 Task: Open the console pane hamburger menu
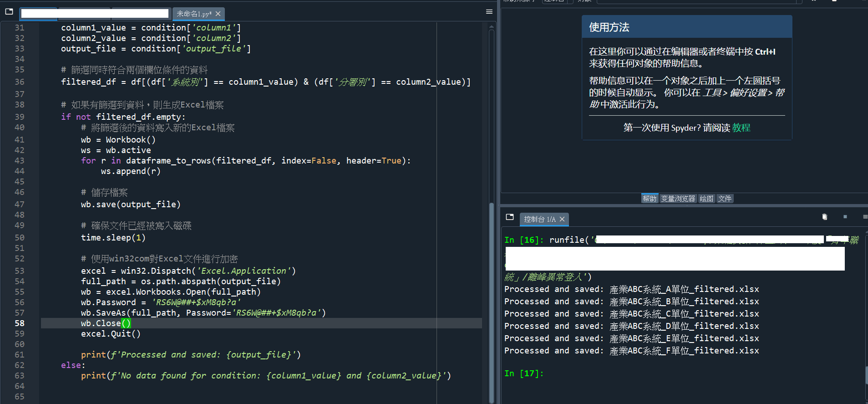pyautogui.click(x=865, y=217)
